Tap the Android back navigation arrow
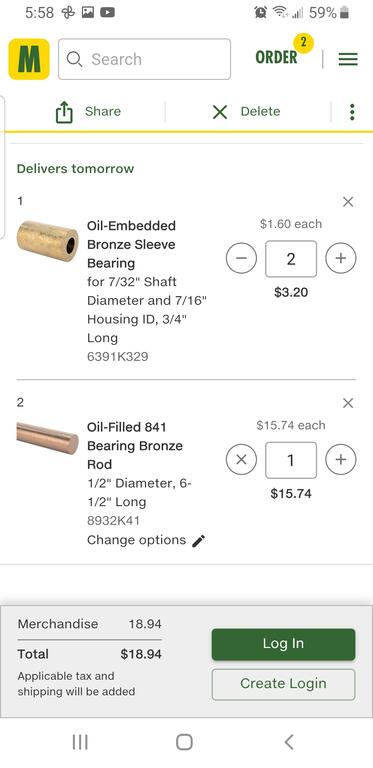The width and height of the screenshot is (373, 768). (289, 742)
